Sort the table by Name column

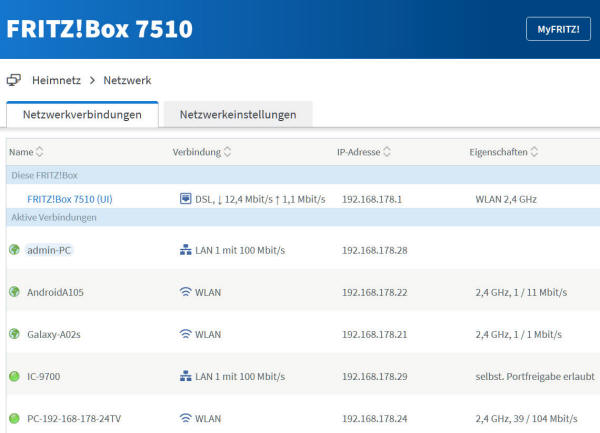tap(39, 152)
